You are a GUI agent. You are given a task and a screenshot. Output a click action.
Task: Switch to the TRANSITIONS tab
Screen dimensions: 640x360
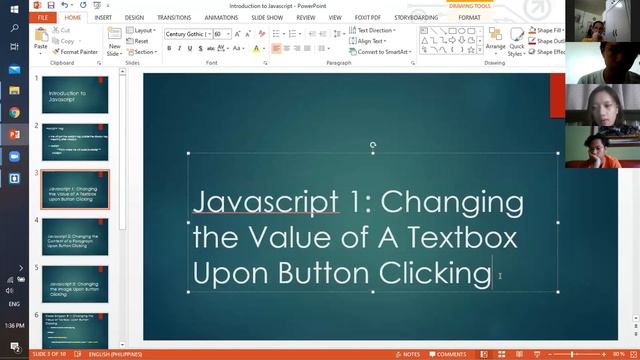[x=174, y=18]
